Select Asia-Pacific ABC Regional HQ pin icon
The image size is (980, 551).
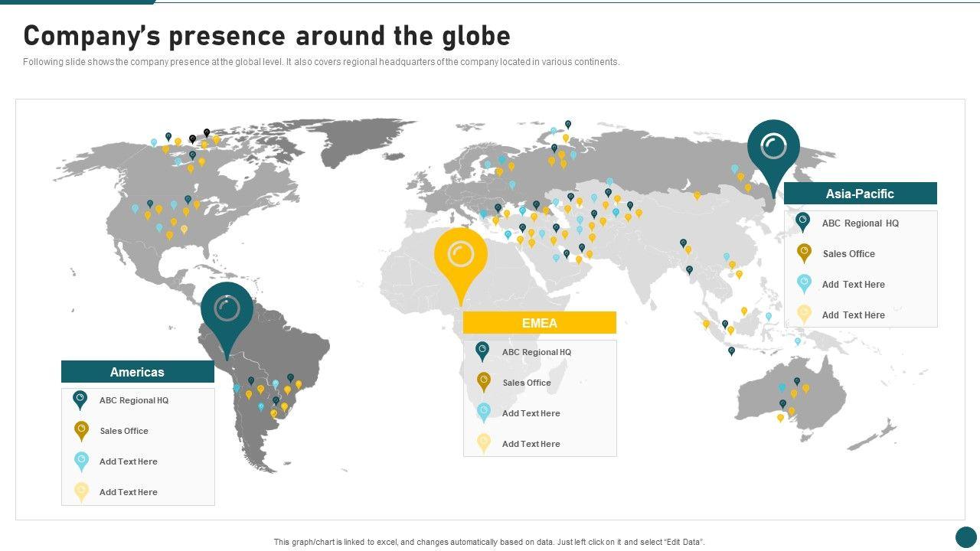pyautogui.click(x=803, y=223)
